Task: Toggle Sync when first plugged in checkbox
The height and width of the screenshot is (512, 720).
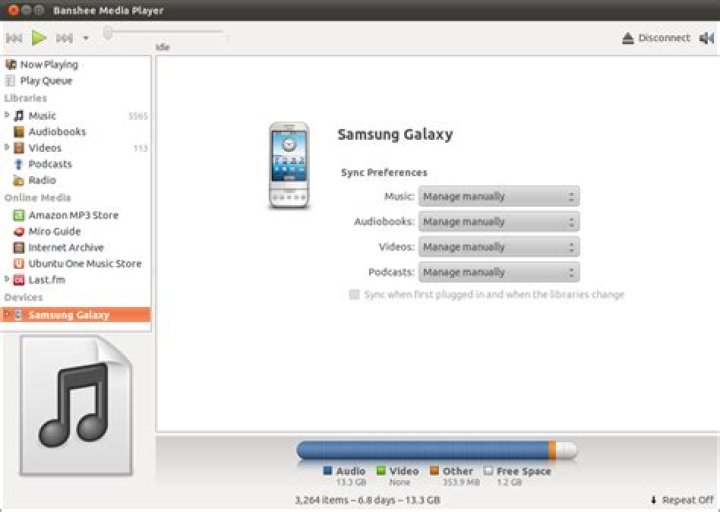Action: click(x=354, y=294)
